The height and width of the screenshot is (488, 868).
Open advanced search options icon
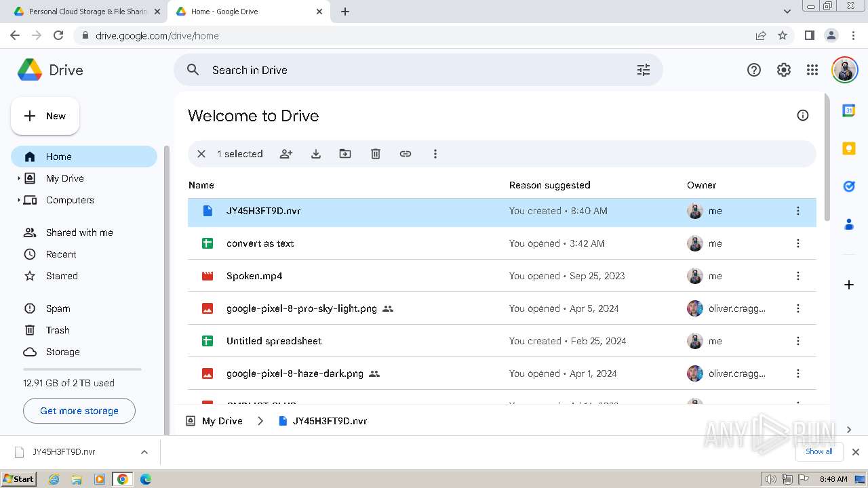click(x=644, y=70)
